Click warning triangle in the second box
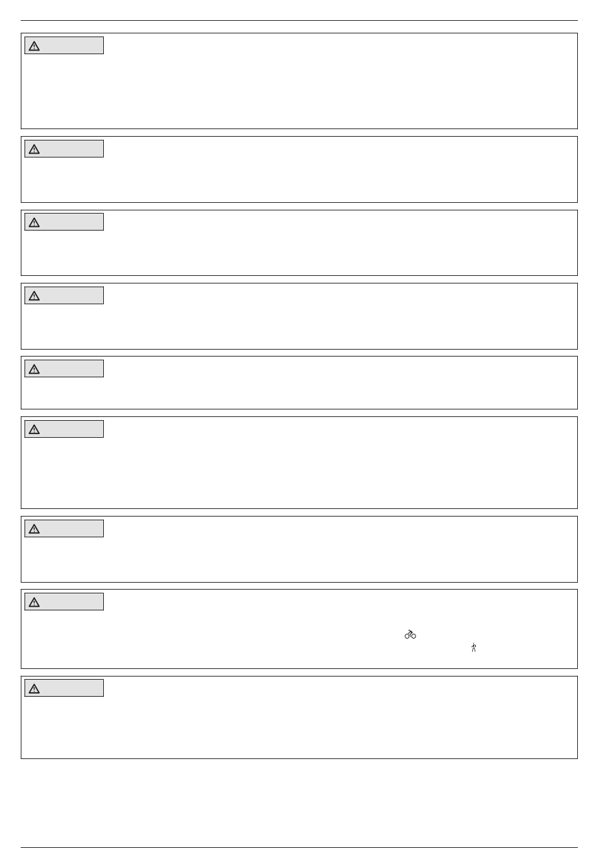The width and height of the screenshot is (598, 868). pyautogui.click(x=34, y=149)
